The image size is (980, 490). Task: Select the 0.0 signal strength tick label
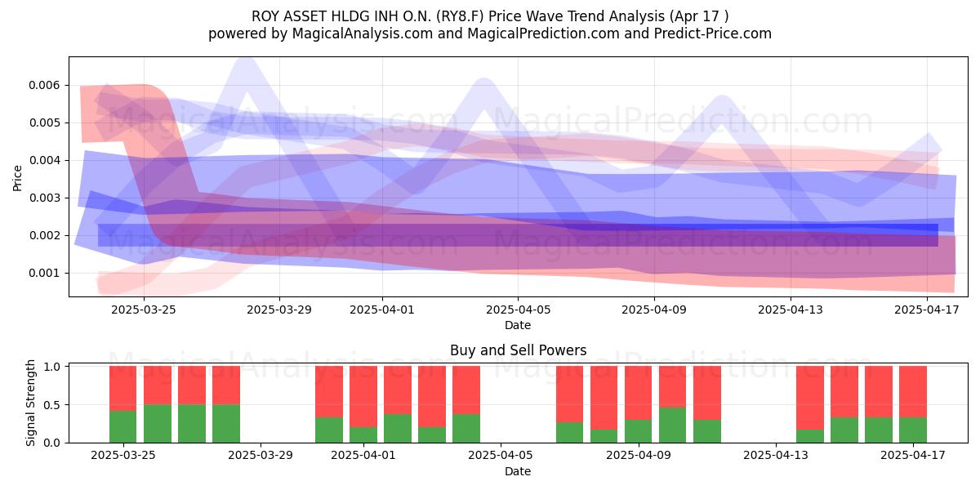pos(53,443)
